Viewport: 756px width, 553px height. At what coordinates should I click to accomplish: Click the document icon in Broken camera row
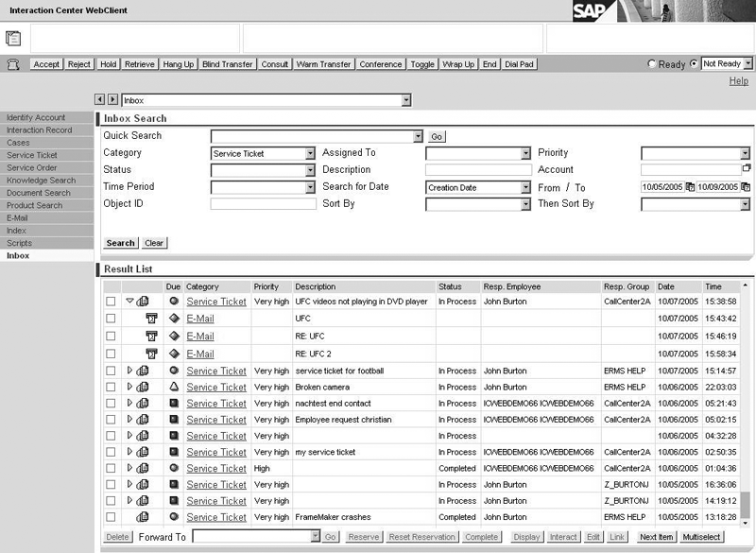[x=143, y=388]
